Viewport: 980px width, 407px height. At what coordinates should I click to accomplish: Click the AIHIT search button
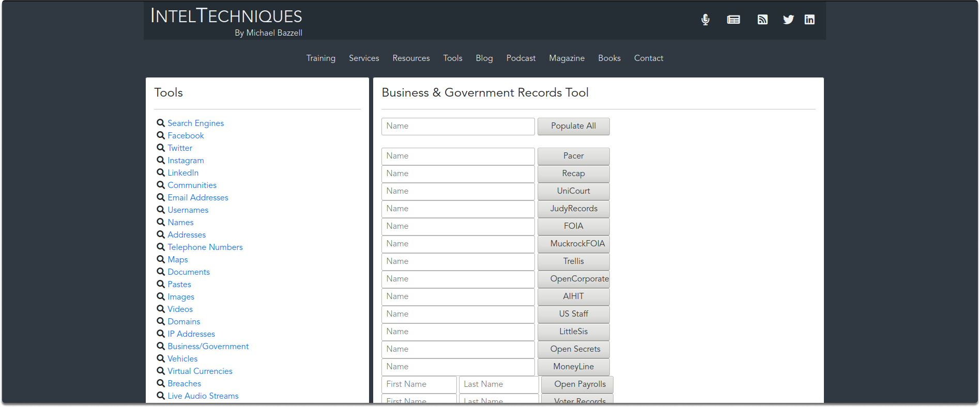[574, 296]
